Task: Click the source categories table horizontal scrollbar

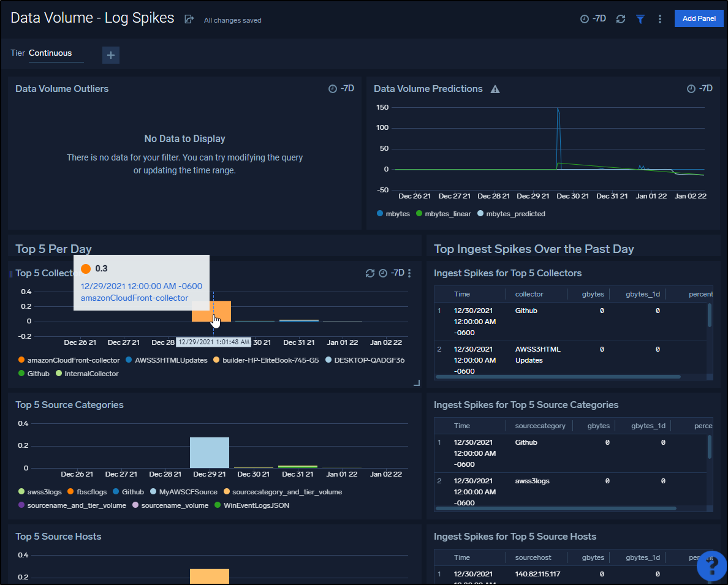Action: click(555, 509)
